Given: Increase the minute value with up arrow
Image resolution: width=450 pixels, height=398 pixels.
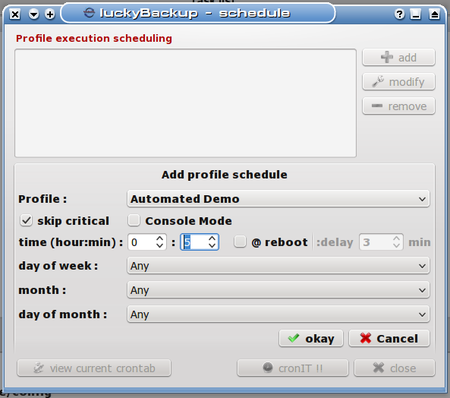Looking at the screenshot, I should [212, 238].
